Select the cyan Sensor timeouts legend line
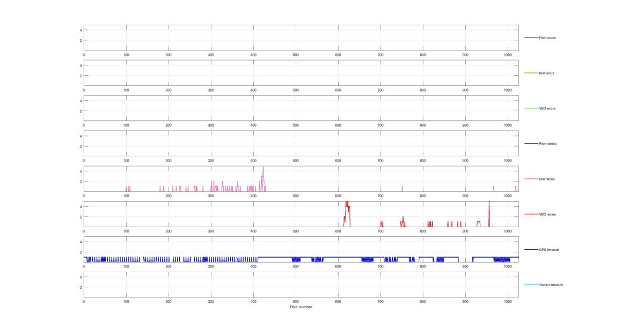 pos(531,285)
